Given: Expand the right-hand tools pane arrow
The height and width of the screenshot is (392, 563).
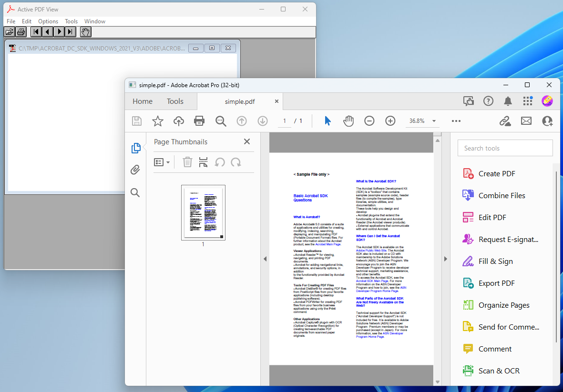Looking at the screenshot, I should tap(446, 259).
